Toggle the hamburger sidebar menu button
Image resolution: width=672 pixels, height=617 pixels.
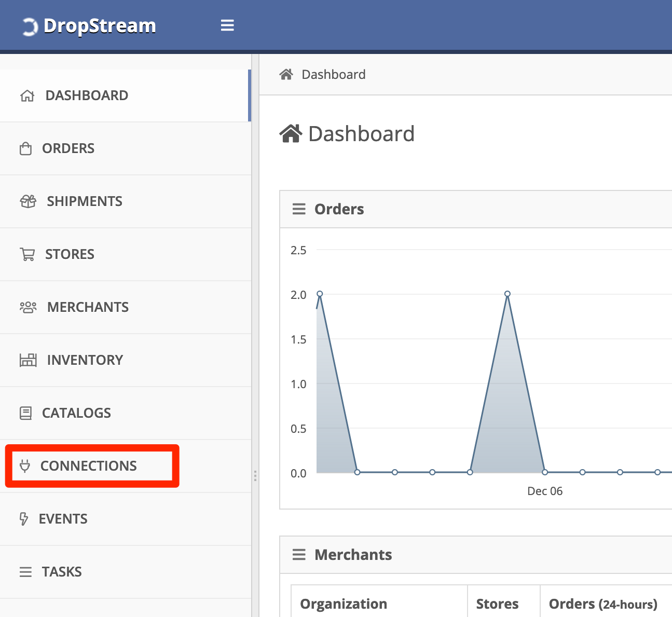click(x=227, y=25)
